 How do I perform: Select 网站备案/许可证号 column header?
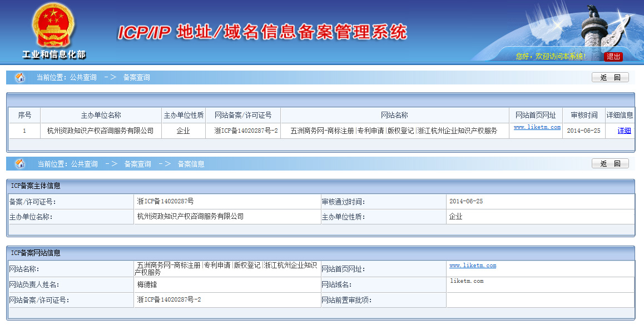pos(243,116)
